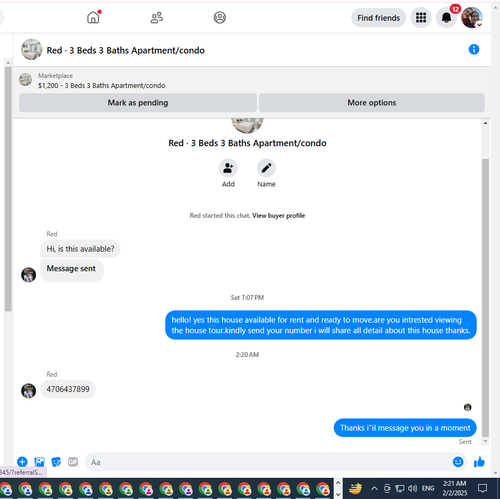
Task: Click the Name pencil icon
Action: [266, 168]
